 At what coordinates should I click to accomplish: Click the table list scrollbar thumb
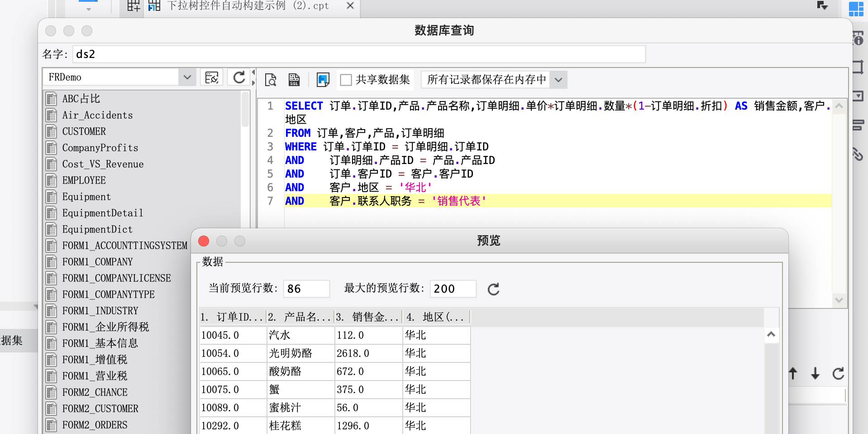coord(245,109)
